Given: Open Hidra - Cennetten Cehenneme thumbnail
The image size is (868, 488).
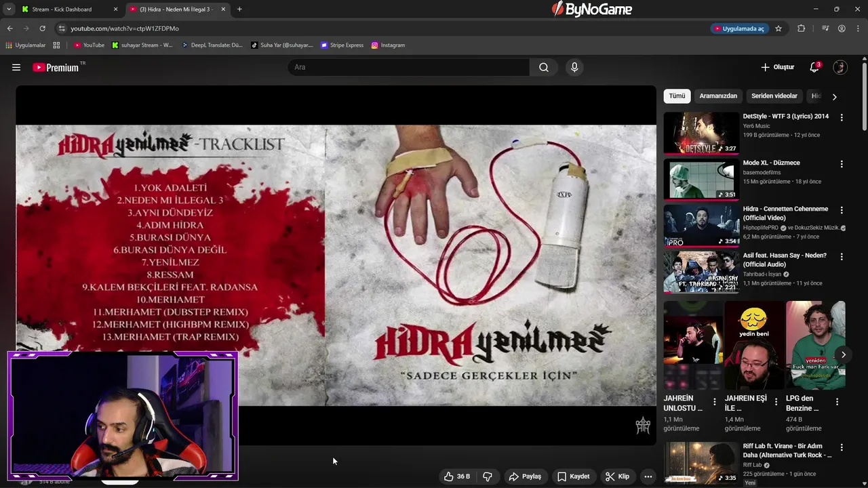Looking at the screenshot, I should point(701,226).
